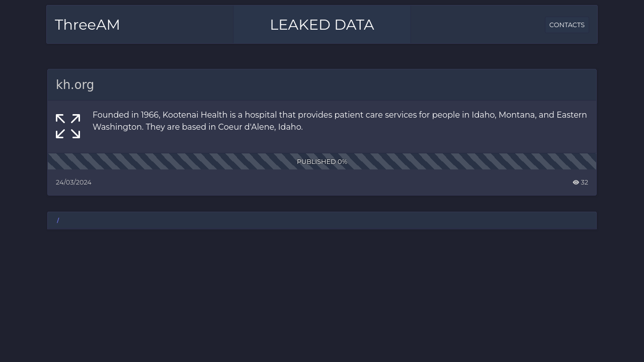Click the root slash breadcrumb link
The width and height of the screenshot is (644, 362).
coord(58,220)
